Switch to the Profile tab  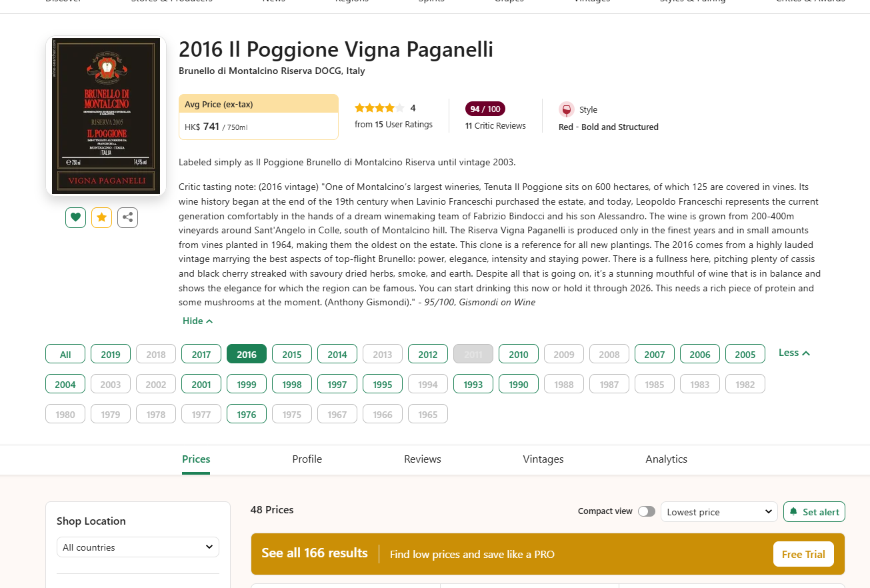click(307, 459)
